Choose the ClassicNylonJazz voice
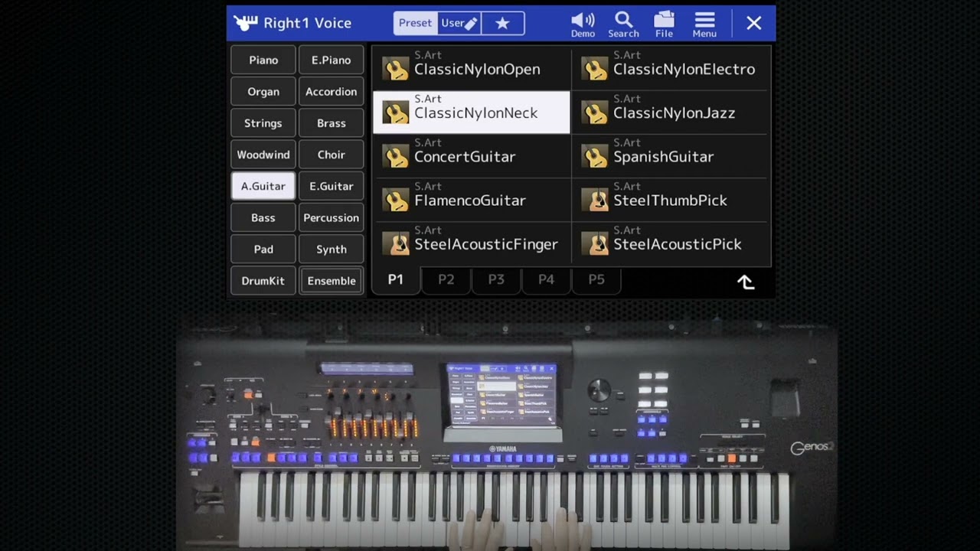Image resolution: width=980 pixels, height=551 pixels. 670,112
